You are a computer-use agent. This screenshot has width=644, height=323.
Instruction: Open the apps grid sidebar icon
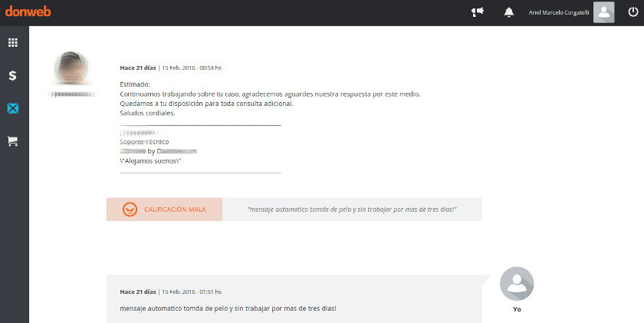tap(13, 42)
